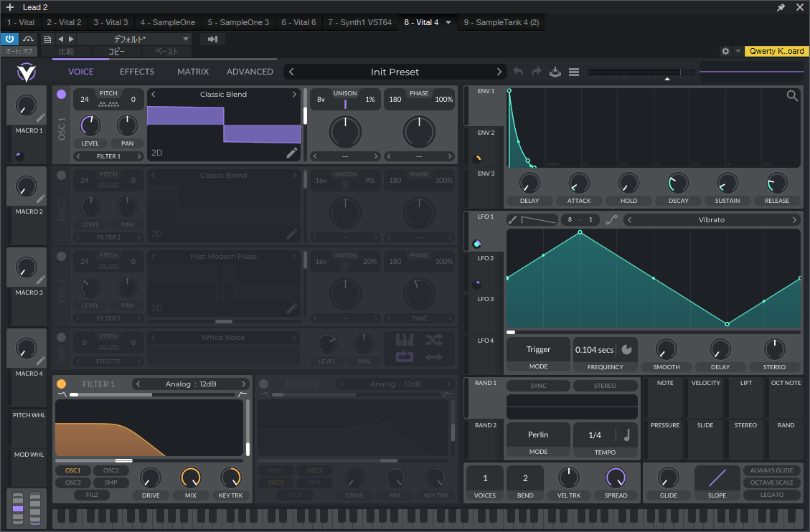Open the Trigger mode dropdown

[x=538, y=349]
